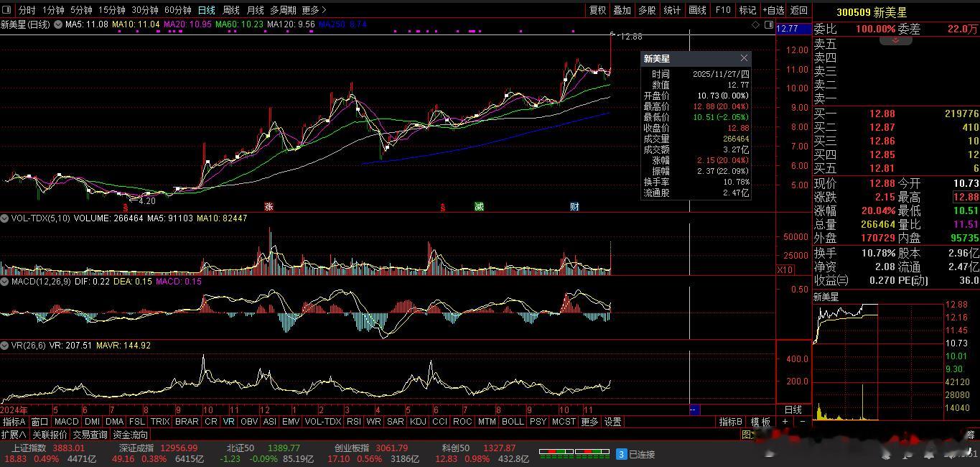Choose the TRIX indicator
Screen dimensions: 980x467
160,422
